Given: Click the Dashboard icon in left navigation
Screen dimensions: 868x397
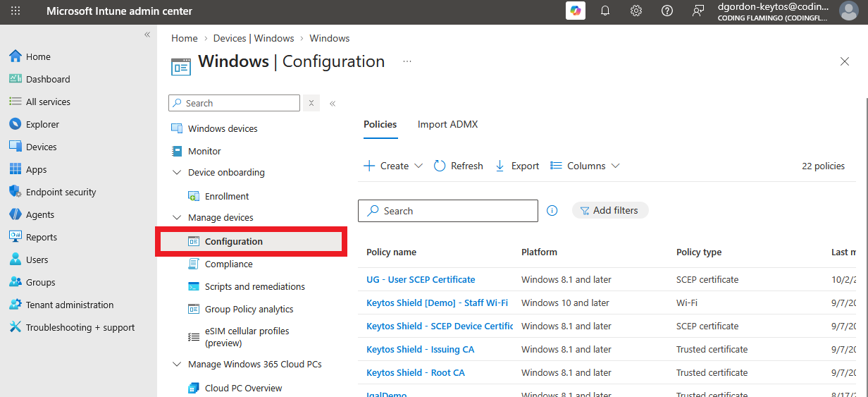Looking at the screenshot, I should click(15, 79).
